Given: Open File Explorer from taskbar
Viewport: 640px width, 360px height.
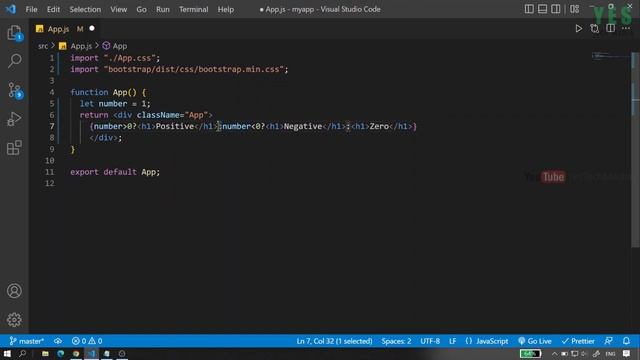Looking at the screenshot, I should [45, 353].
